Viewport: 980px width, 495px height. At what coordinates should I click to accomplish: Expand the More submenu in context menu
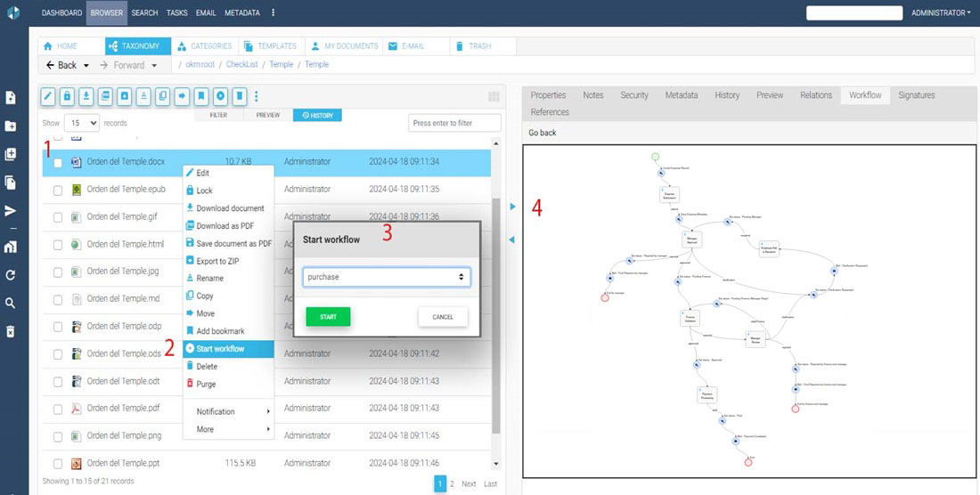point(228,429)
